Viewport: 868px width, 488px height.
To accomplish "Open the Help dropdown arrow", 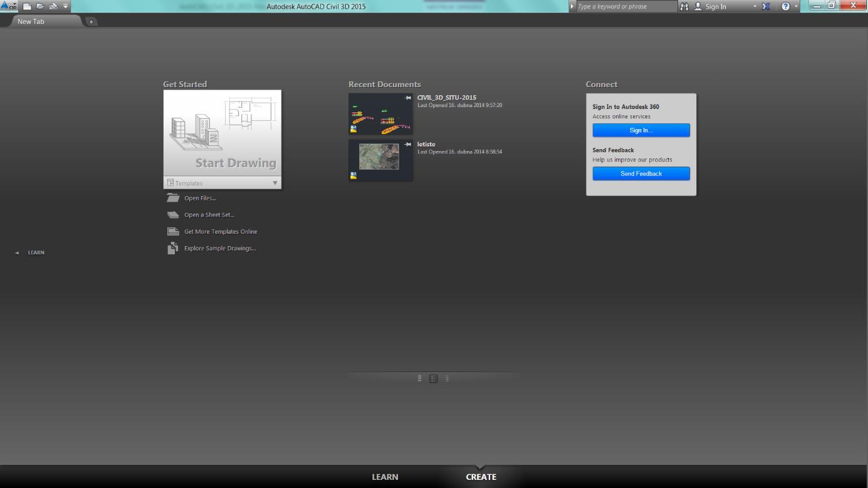I will [796, 6].
